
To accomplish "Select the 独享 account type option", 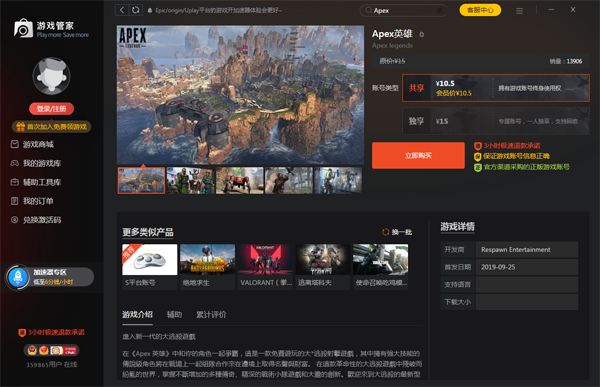I will pyautogui.click(x=496, y=121).
